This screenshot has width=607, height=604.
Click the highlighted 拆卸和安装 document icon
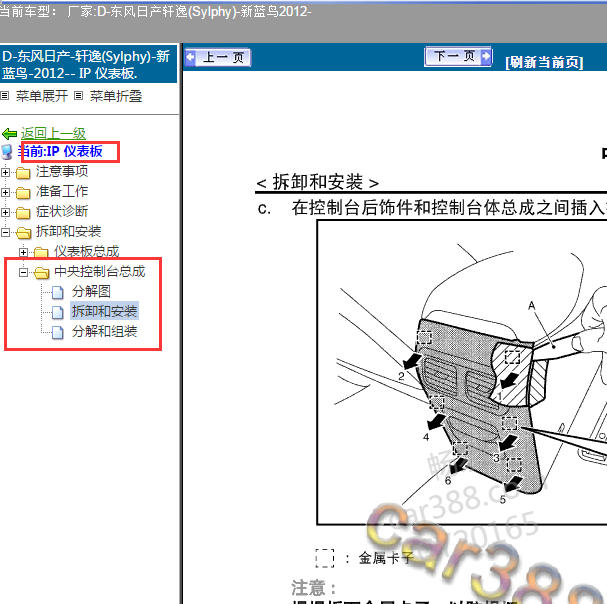point(58,312)
